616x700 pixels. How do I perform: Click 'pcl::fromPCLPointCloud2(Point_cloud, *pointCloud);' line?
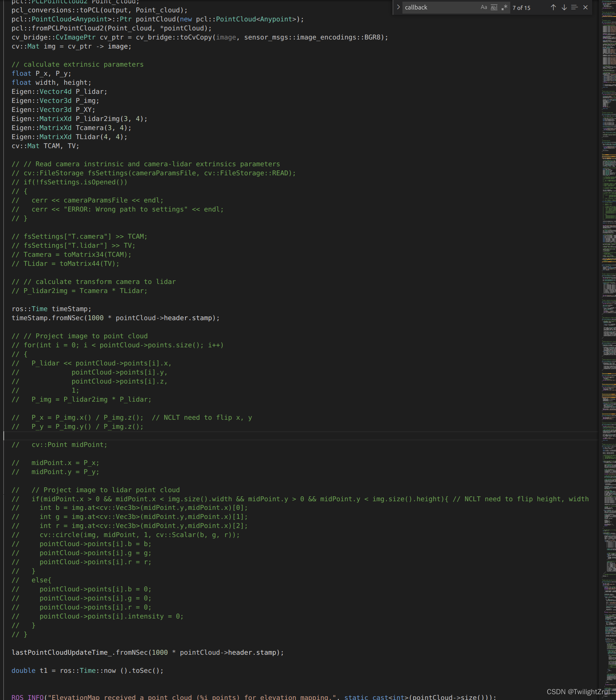pos(112,28)
